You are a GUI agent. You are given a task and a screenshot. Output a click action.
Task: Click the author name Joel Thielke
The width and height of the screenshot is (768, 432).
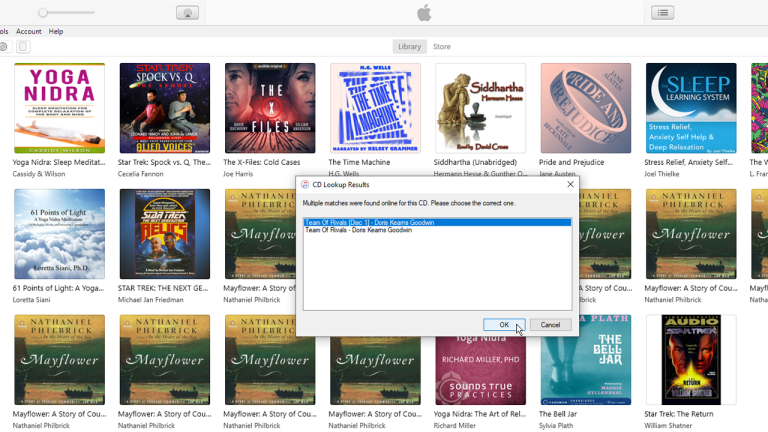click(x=662, y=174)
